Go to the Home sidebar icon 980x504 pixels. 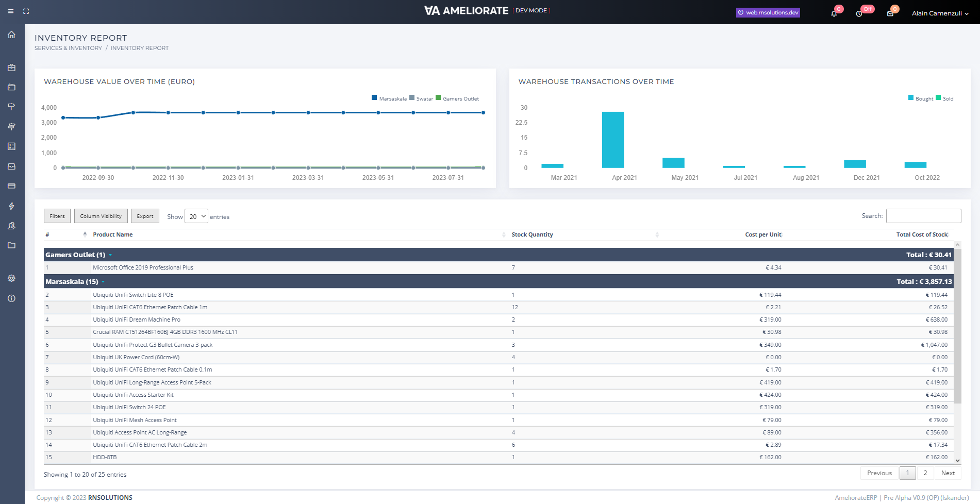[11, 35]
